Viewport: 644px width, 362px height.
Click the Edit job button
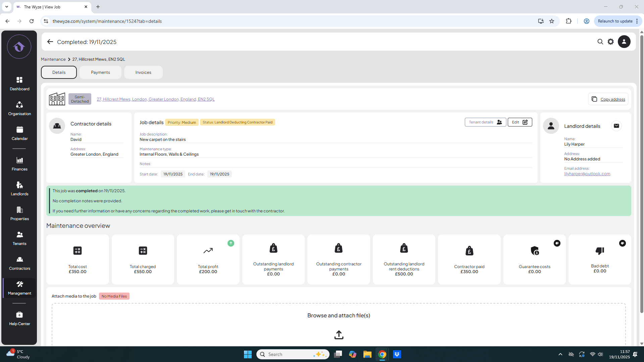coord(519,122)
